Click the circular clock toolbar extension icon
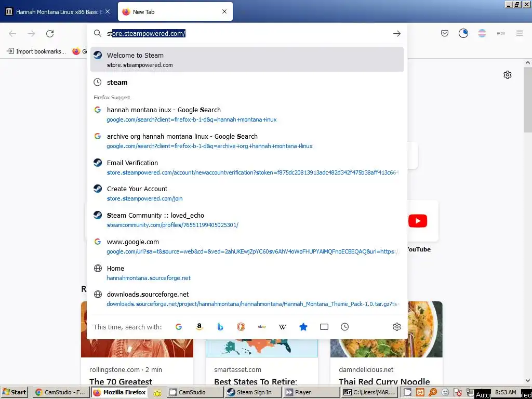The image size is (532, 399). (463, 33)
